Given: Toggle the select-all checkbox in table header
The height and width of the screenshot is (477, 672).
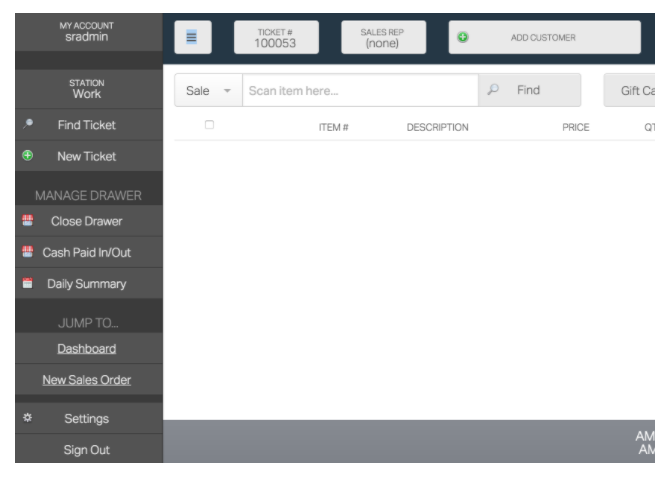Looking at the screenshot, I should pyautogui.click(x=209, y=126).
